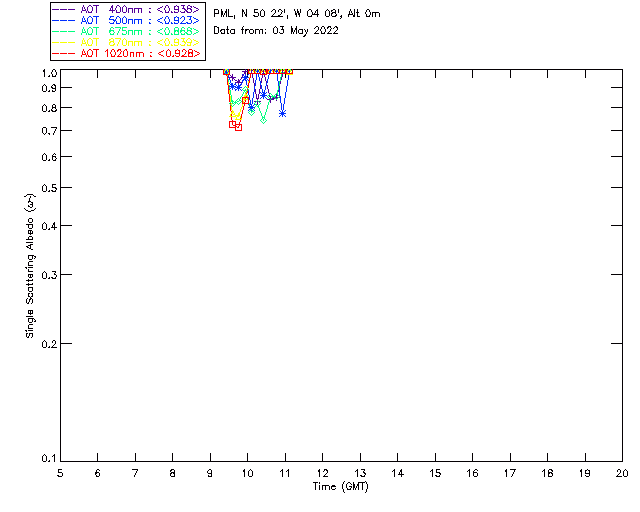This screenshot has width=640, height=512.
Task: Click the y-axis tick label 0.9
Action: tap(49, 88)
